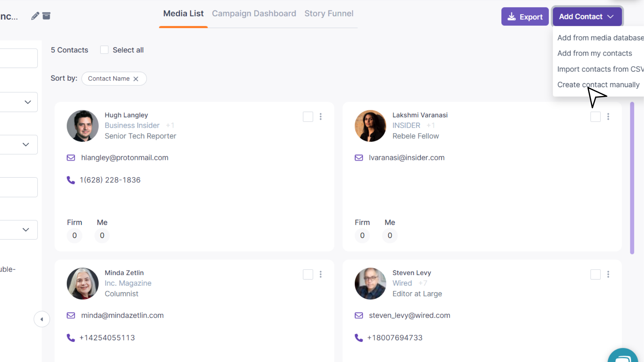The image size is (644, 362).
Task: Click Lakshmi Varanasi's profile photo
Action: pos(370,126)
